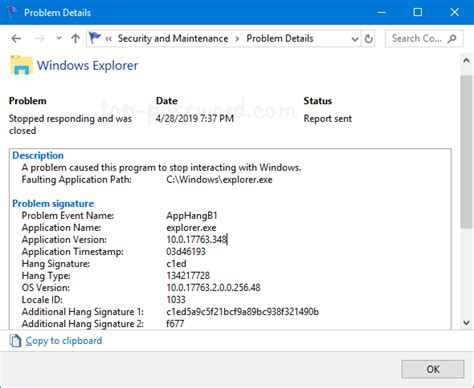Screen dimensions: 474x388
Task: Click timestamp value 03d46193
Action: tap(186, 252)
